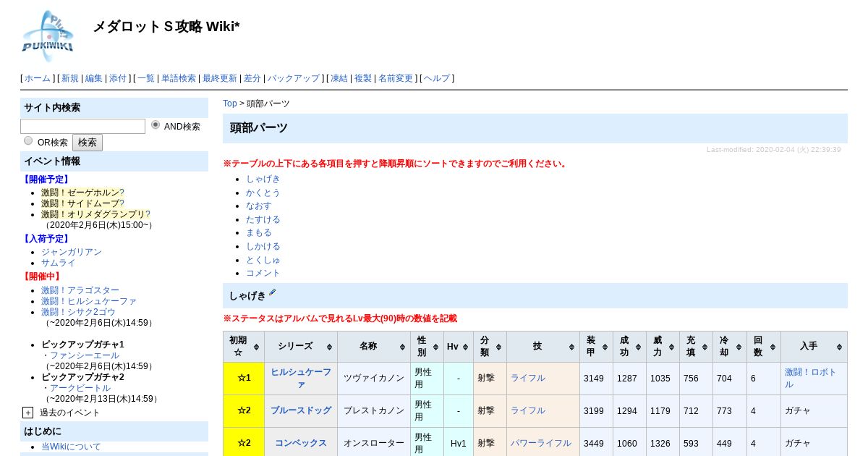Sort table by 充填 column

click(696, 347)
